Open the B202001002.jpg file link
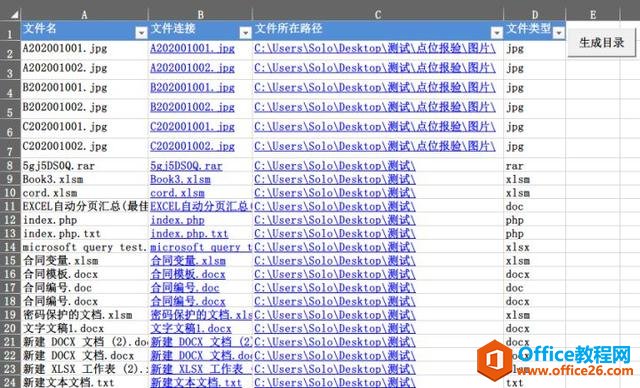640x388 pixels. point(192,107)
